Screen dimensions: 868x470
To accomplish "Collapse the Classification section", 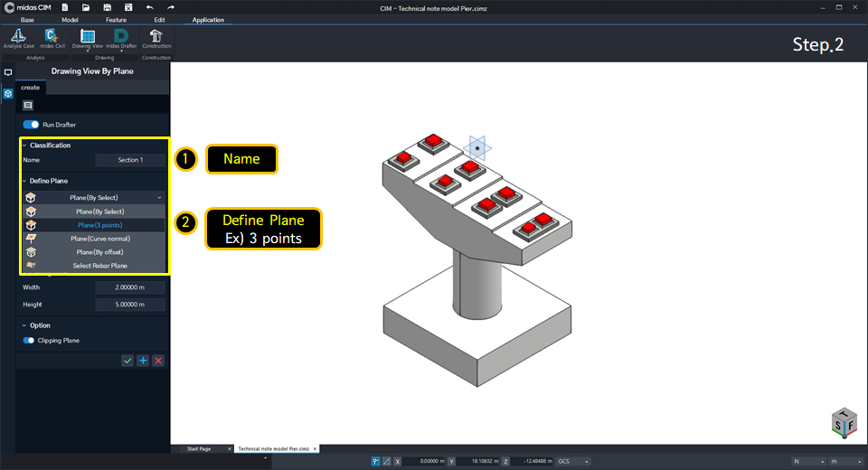I will (24, 145).
